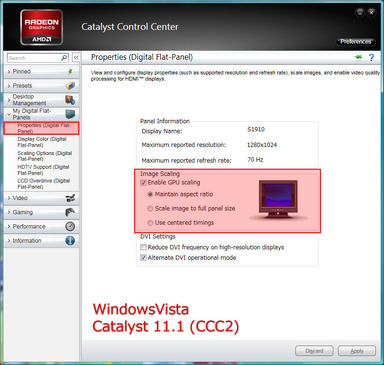Image resolution: width=384 pixels, height=365 pixels.
Task: Toggle Alternate DVI operational mode checkbox
Action: tap(143, 258)
